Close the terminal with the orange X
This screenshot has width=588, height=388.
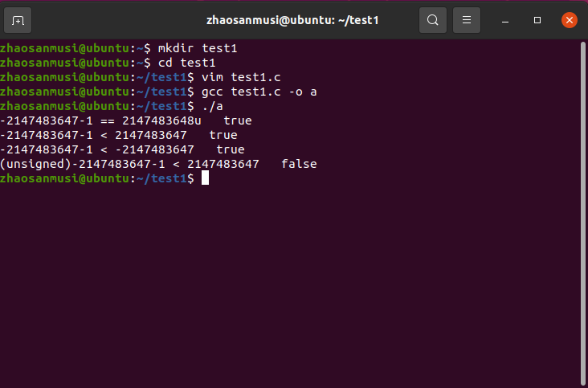point(570,20)
